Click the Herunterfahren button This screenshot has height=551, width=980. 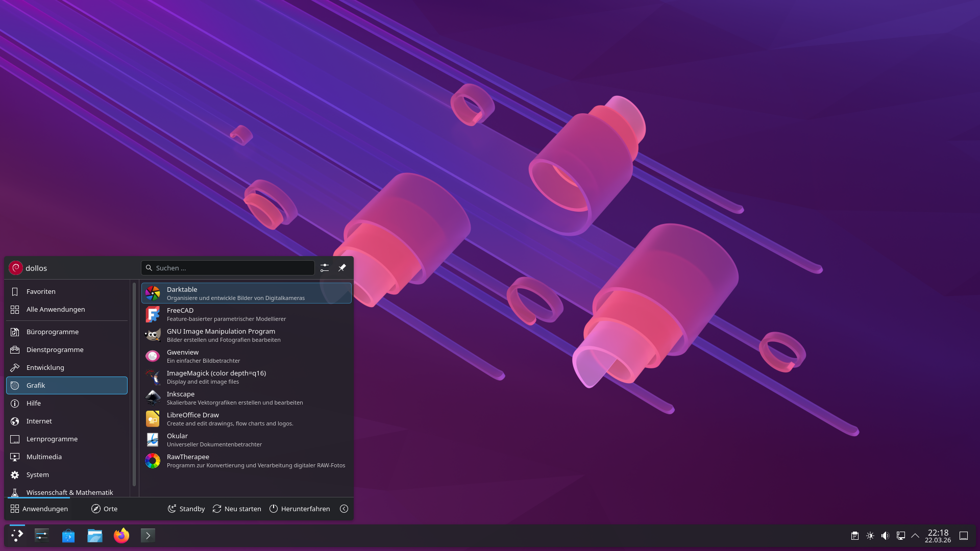300,509
